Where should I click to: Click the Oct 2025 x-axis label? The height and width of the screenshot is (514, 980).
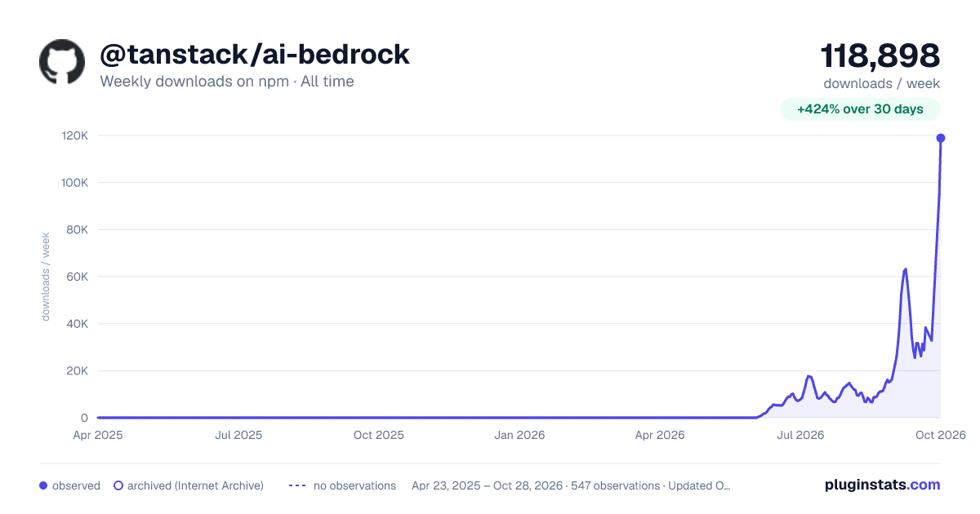tap(379, 435)
